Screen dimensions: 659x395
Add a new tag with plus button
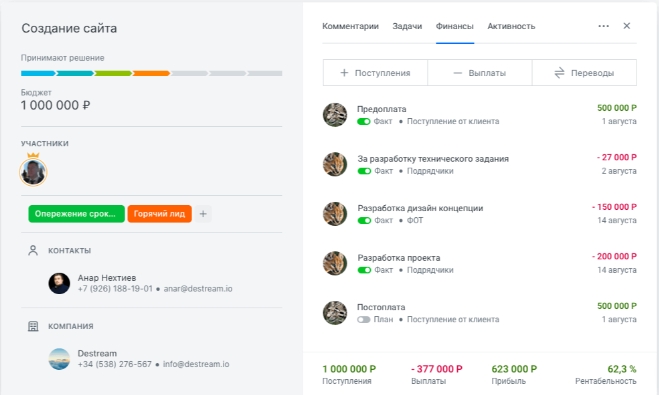pyautogui.click(x=203, y=214)
